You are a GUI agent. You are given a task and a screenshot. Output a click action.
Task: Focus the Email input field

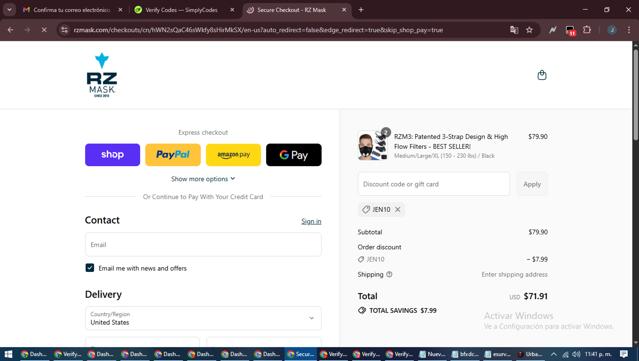click(203, 244)
